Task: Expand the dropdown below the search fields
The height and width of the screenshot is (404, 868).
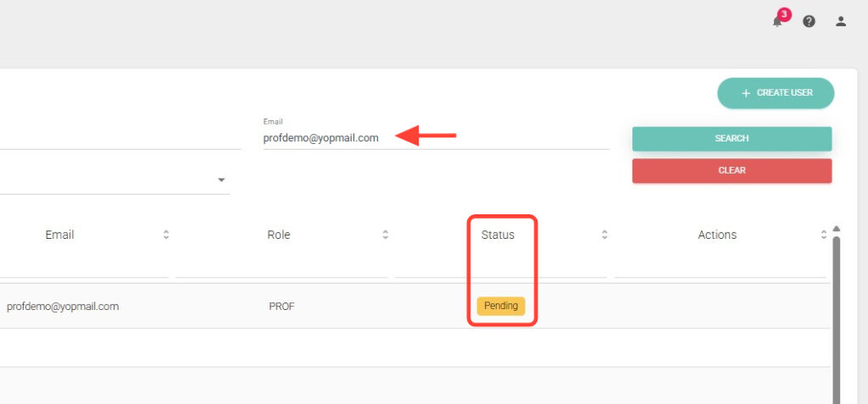Action: (x=221, y=180)
